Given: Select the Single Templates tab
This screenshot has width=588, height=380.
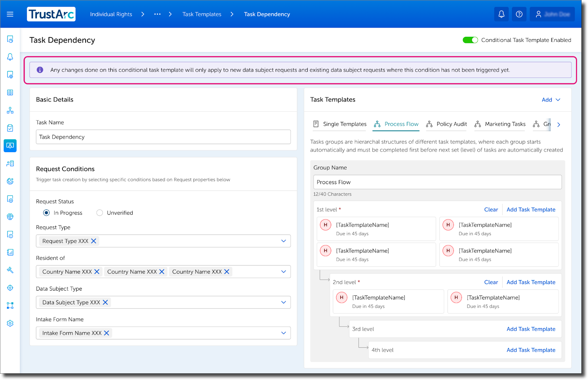Looking at the screenshot, I should [344, 124].
